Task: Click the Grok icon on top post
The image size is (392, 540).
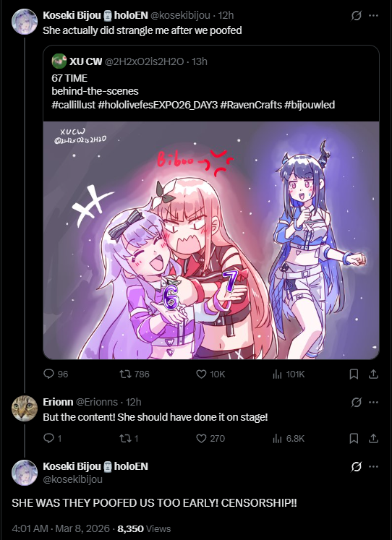Action: point(356,15)
